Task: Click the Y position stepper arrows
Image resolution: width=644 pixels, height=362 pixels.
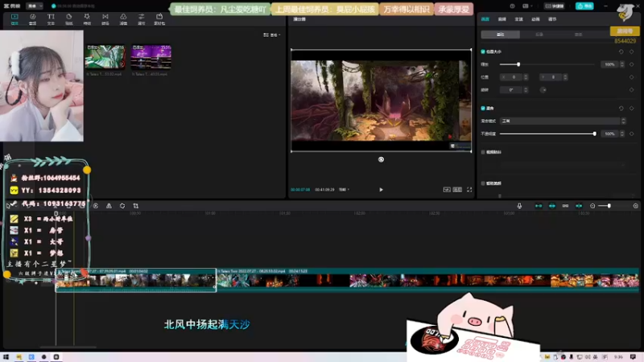Action: pos(565,77)
